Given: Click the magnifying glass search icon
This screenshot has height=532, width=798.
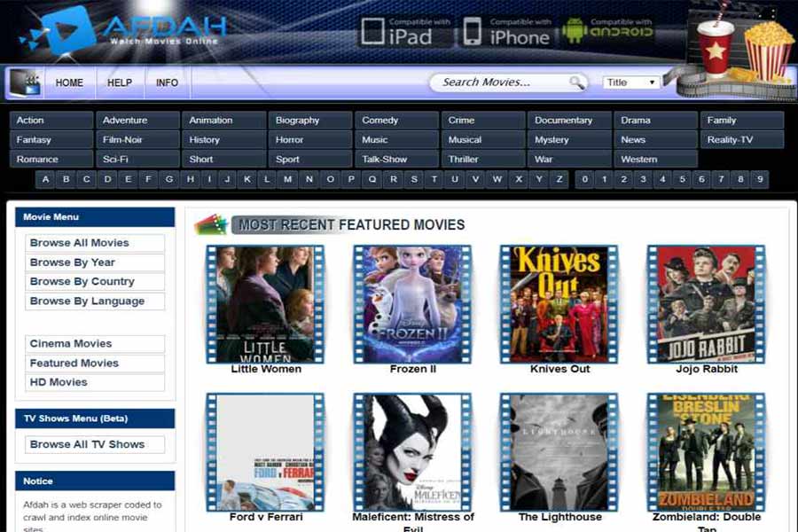Looking at the screenshot, I should pos(576,82).
